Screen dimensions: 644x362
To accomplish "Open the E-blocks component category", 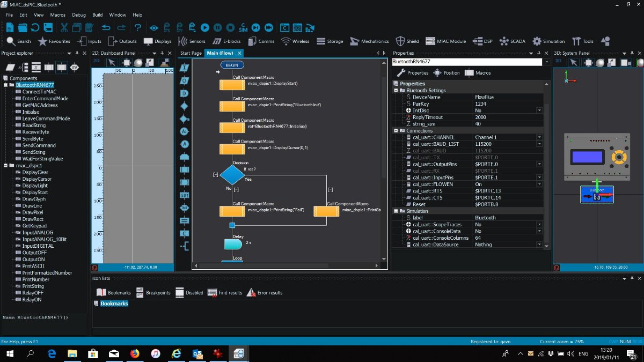I will pos(226,41).
